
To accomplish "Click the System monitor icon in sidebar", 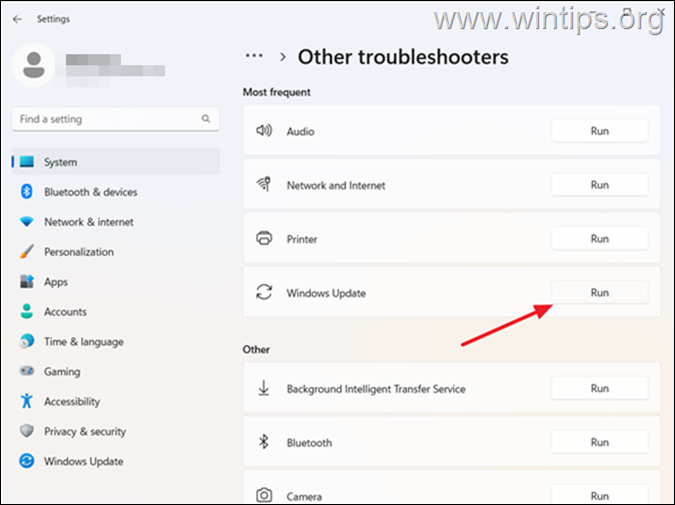I will click(27, 162).
